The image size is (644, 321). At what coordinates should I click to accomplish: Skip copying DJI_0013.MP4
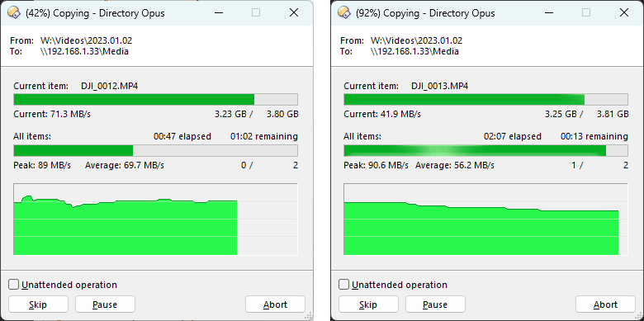(368, 304)
